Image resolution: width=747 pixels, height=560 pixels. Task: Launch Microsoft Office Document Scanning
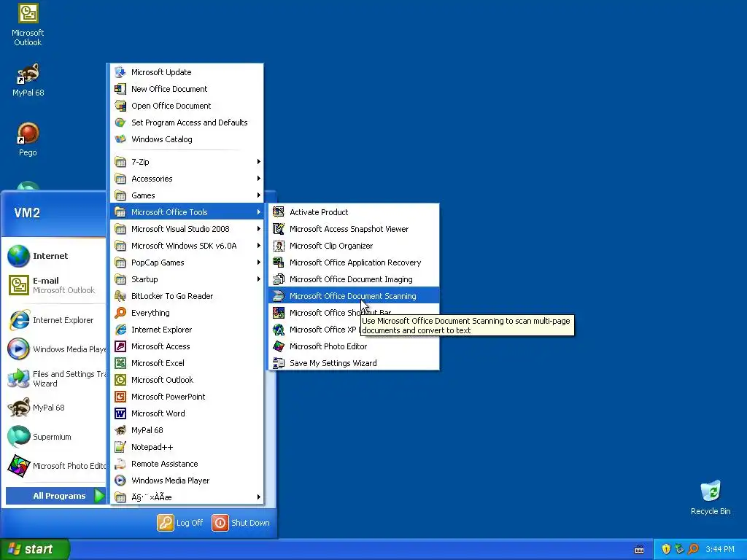coord(354,296)
